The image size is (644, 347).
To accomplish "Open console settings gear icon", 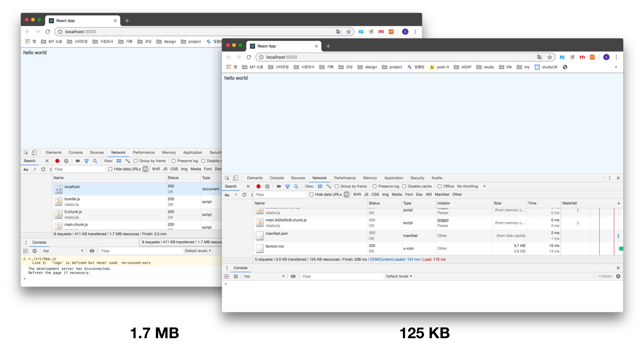I will tap(618, 276).
